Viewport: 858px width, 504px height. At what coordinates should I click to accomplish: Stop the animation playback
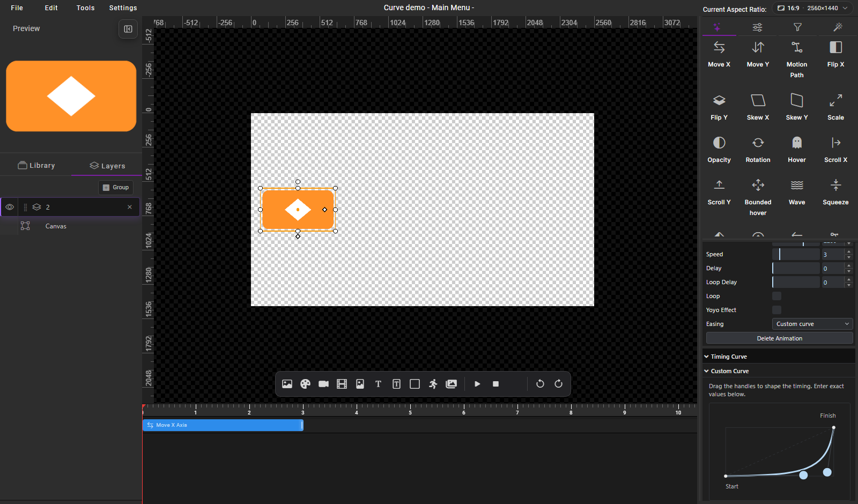click(495, 384)
